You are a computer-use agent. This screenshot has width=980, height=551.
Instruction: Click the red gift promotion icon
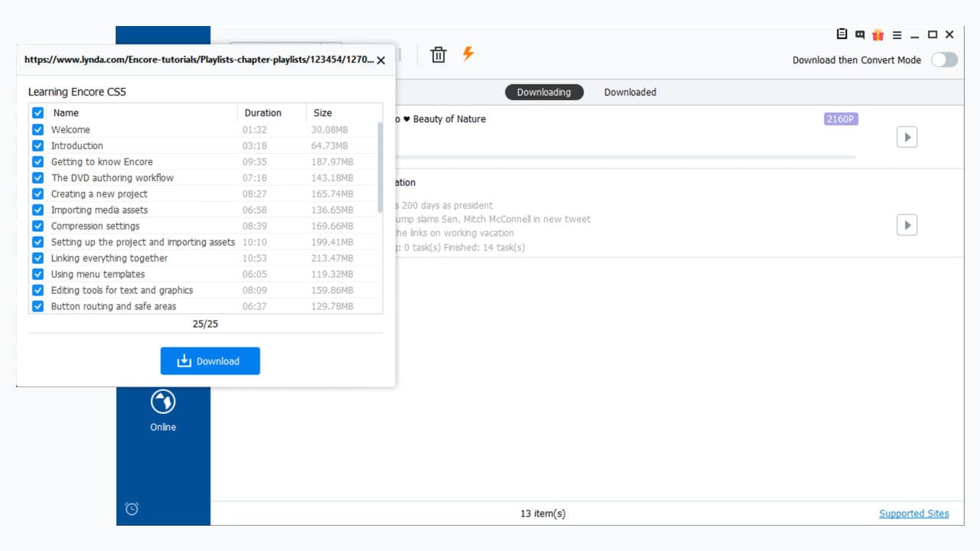click(878, 34)
